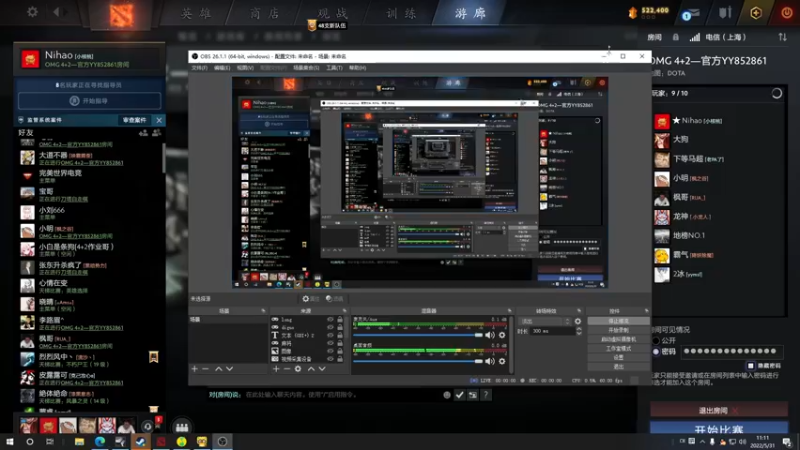800x450 pixels.
Task: Open Dota 2 settings gear
Action: (32, 12)
